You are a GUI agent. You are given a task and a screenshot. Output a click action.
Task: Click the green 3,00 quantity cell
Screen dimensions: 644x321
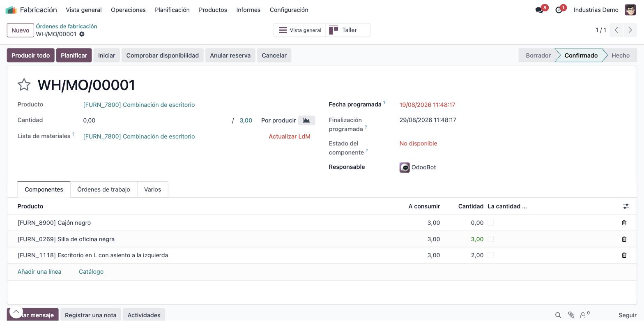(x=477, y=239)
